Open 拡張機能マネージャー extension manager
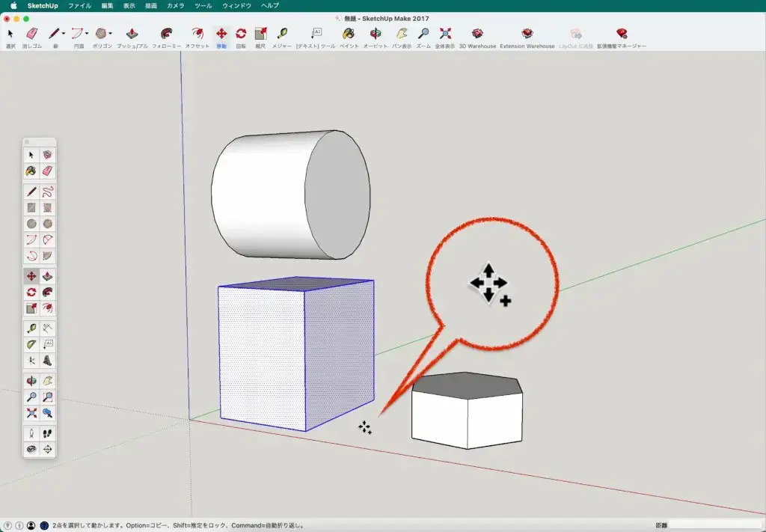Screen dimensions: 766x532 pos(622,34)
